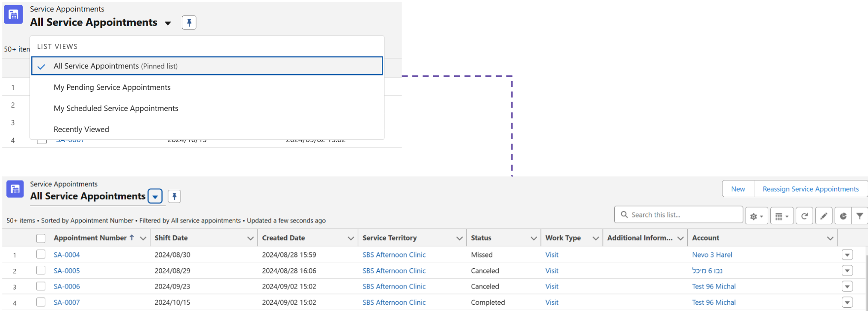The width and height of the screenshot is (868, 315).
Task: Click the Status column header
Action: (x=481, y=238)
